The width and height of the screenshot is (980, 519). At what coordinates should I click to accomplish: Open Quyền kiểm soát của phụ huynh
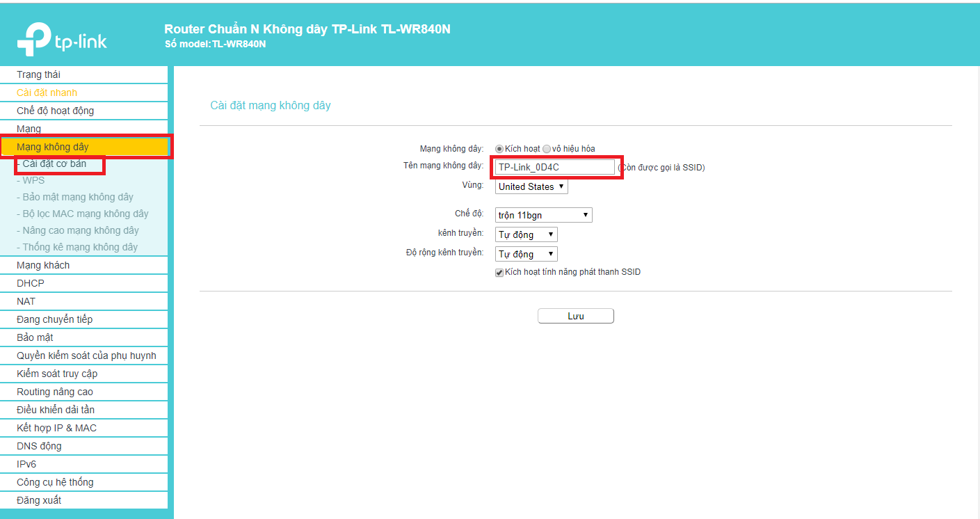(84, 356)
